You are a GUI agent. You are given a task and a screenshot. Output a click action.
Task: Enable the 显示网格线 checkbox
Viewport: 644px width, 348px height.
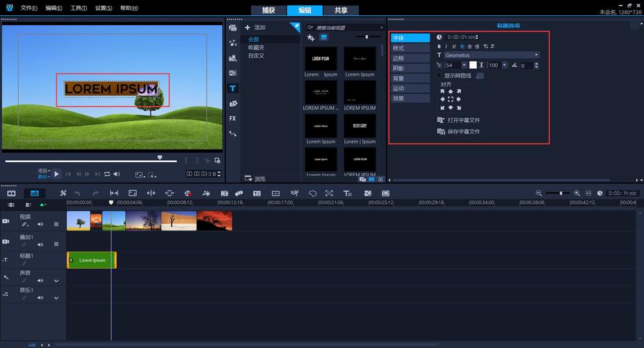click(439, 75)
